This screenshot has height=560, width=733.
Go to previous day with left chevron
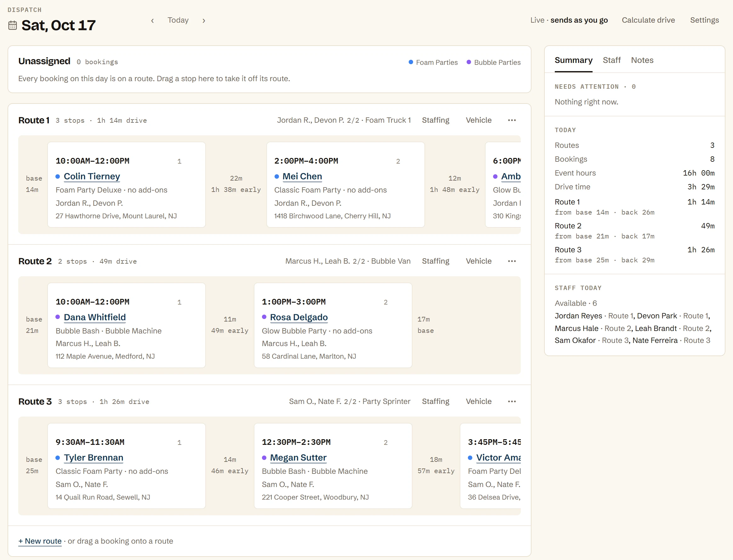[x=152, y=20]
